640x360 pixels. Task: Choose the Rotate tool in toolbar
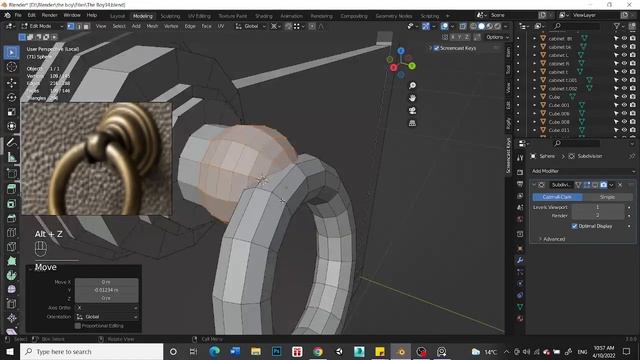[11, 97]
